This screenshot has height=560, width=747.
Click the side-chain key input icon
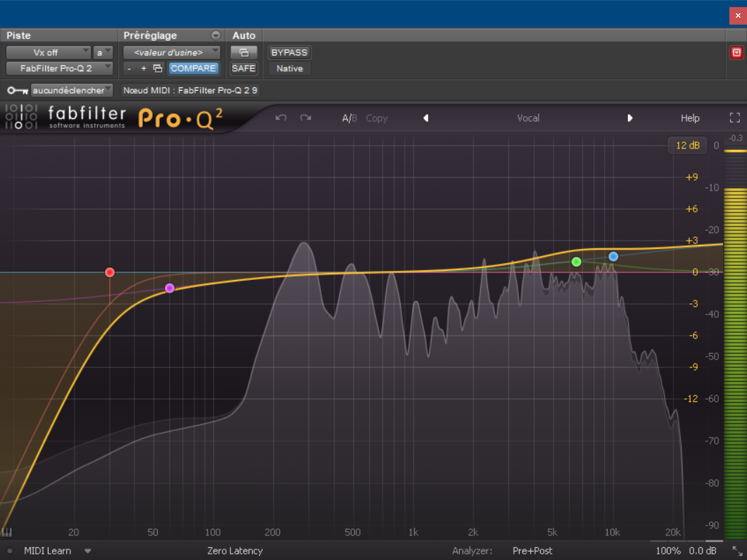click(x=18, y=91)
